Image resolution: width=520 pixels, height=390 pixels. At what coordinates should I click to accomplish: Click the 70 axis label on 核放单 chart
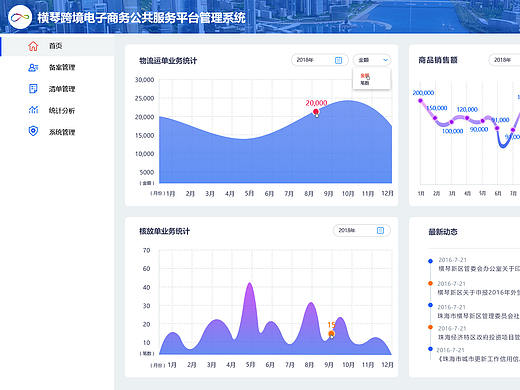[146, 250]
